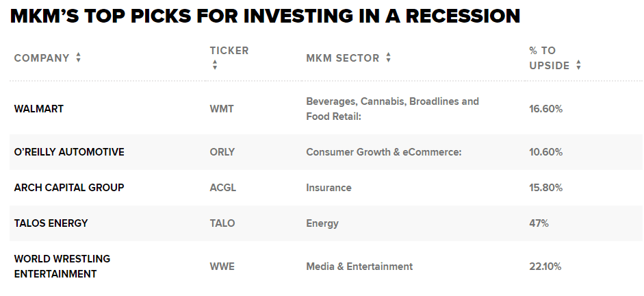Select the WWE ticker symbol
The image size is (644, 296).
(x=222, y=267)
